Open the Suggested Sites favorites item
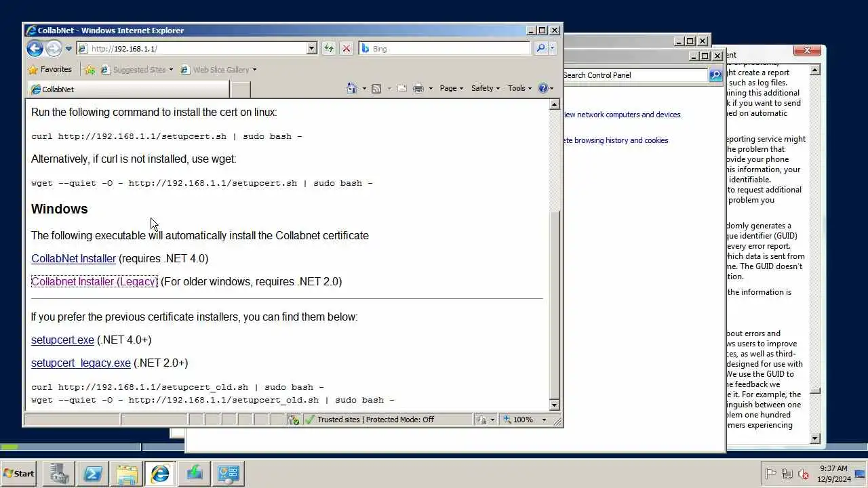Image resolution: width=868 pixels, height=488 pixels. tap(137, 70)
